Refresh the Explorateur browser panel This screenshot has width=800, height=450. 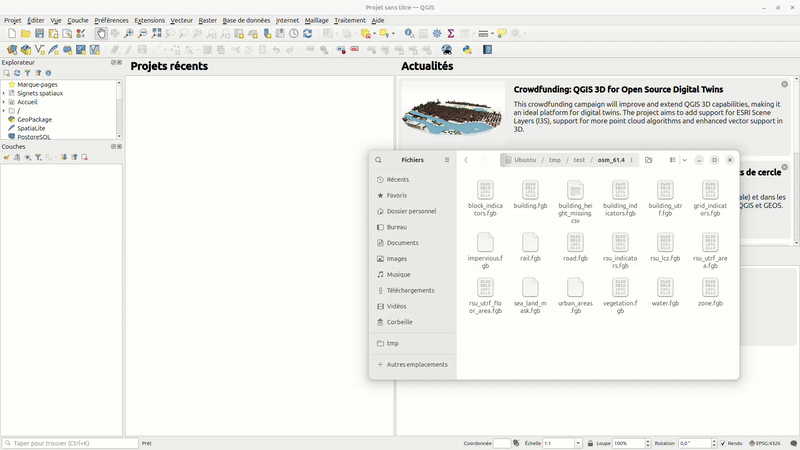tap(17, 73)
